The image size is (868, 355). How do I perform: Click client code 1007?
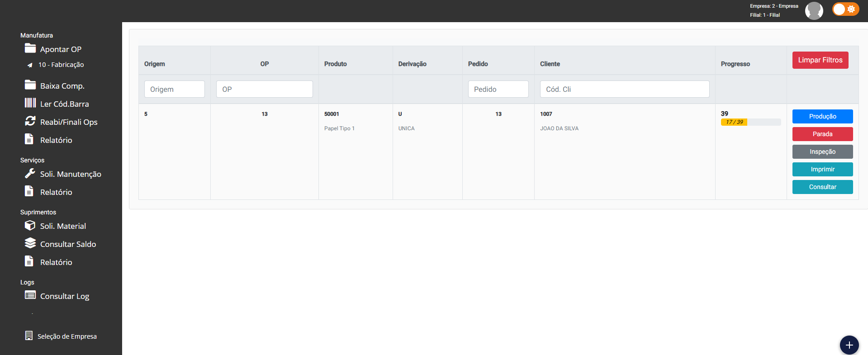click(546, 114)
